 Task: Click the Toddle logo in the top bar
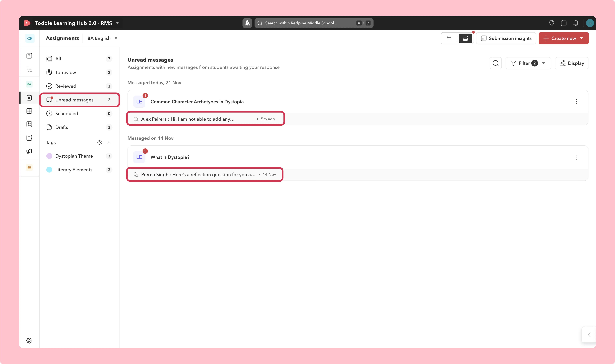[27, 23]
